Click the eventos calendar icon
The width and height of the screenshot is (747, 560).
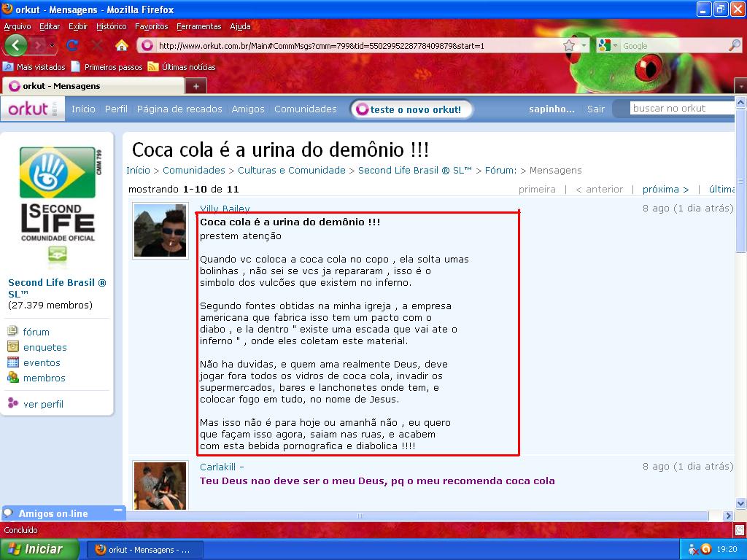click(x=13, y=362)
